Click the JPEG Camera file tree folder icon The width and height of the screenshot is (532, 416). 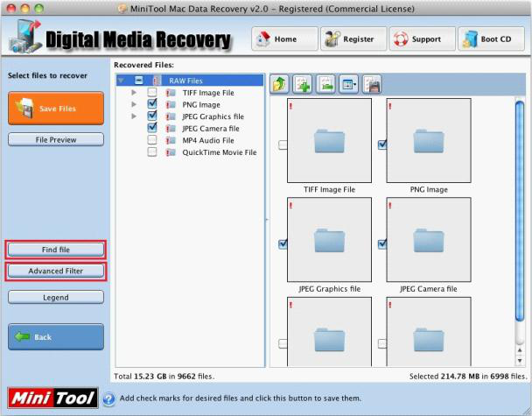(171, 129)
